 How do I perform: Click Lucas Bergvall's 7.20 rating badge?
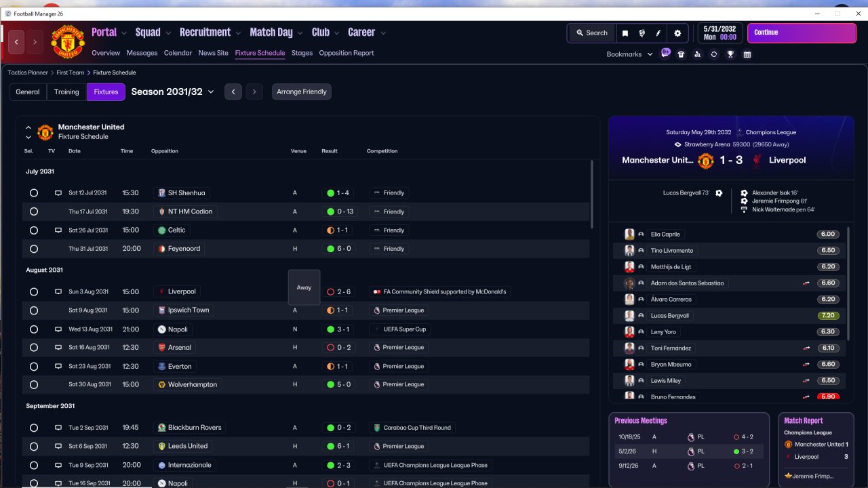[828, 316]
